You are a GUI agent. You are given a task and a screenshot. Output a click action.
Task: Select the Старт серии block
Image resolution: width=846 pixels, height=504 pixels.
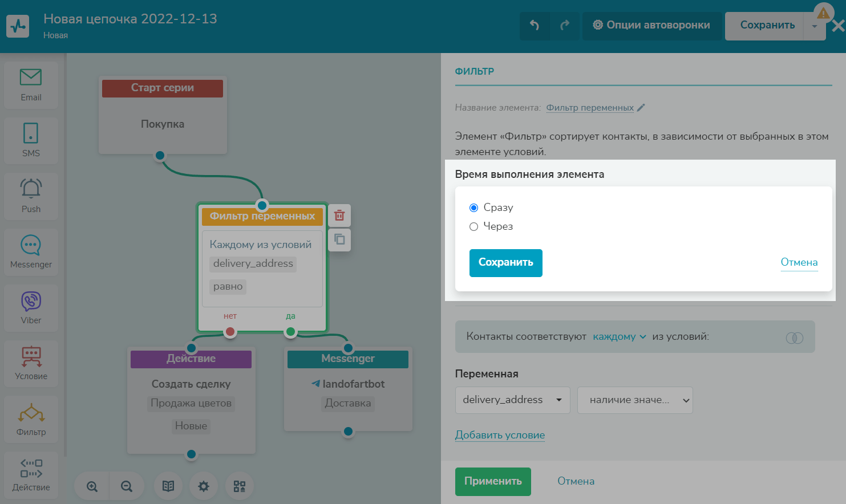[x=163, y=115]
